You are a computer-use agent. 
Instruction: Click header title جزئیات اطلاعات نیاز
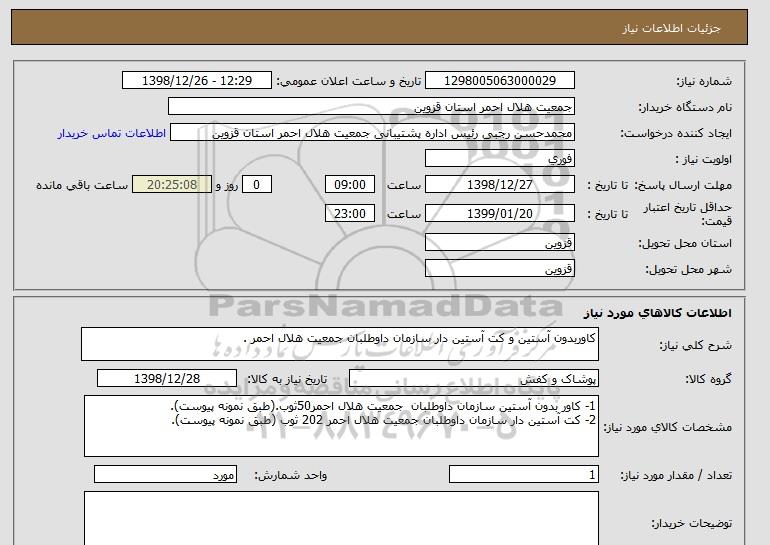pos(671,28)
